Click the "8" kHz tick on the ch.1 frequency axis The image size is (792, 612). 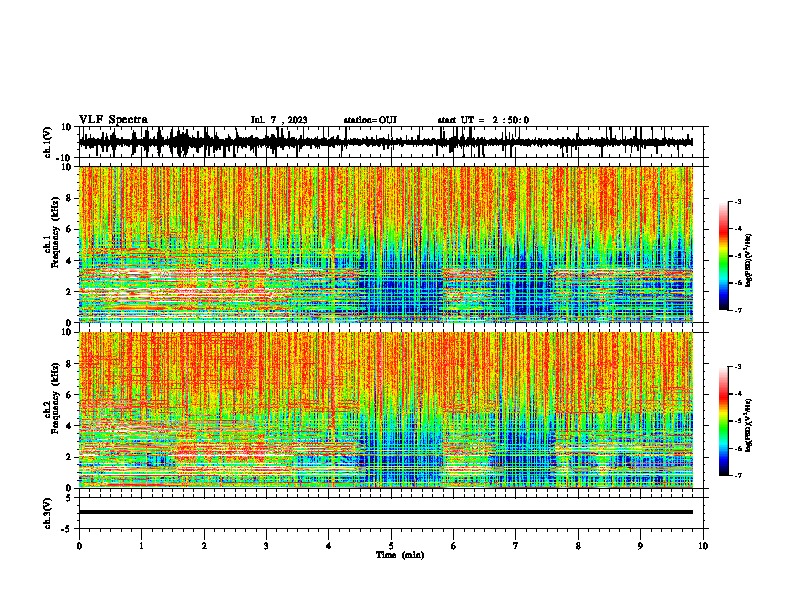pyautogui.click(x=70, y=198)
